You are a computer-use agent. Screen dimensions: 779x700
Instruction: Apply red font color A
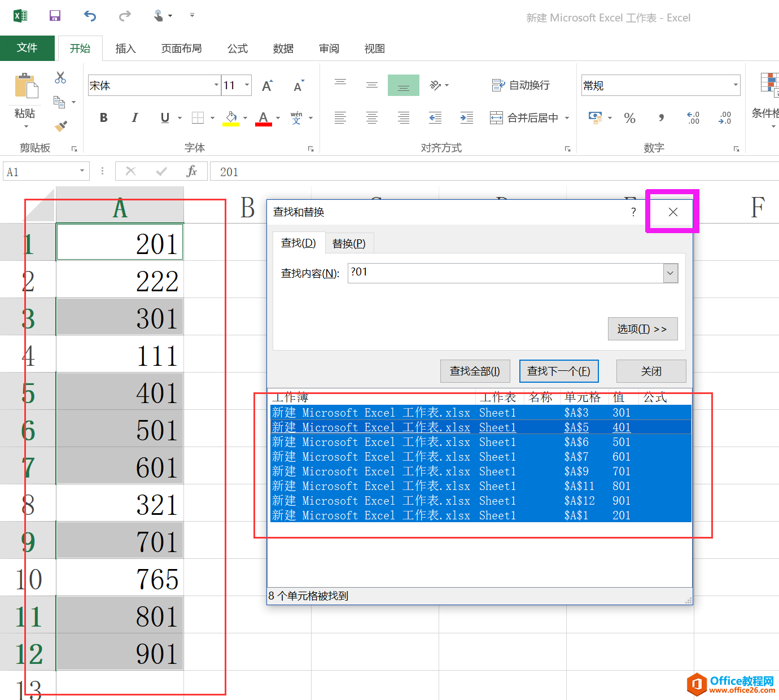point(264,118)
